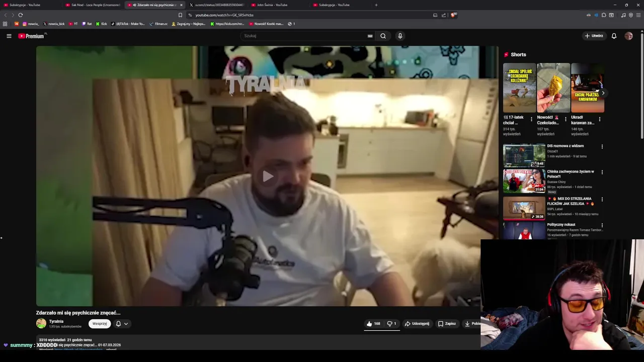Viewport: 644px width, 362px height.
Task: Open the browser extensions puzzle icon
Action: click(604, 15)
